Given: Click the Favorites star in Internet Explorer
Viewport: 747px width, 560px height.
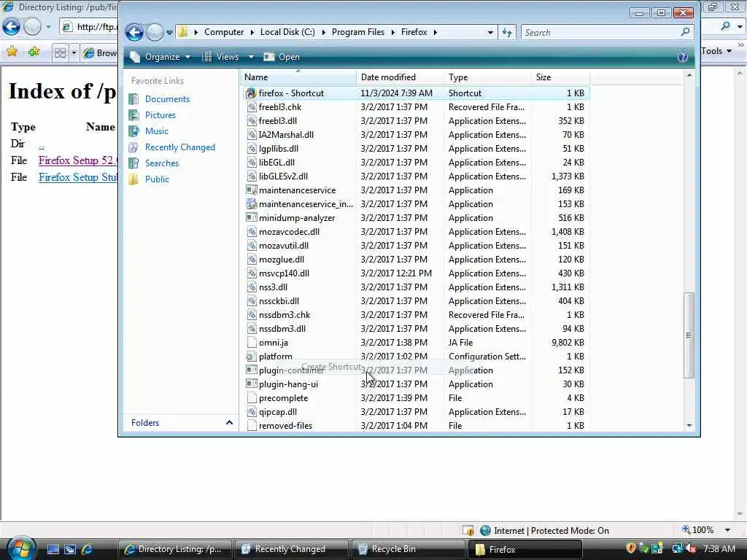Looking at the screenshot, I should click(12, 52).
